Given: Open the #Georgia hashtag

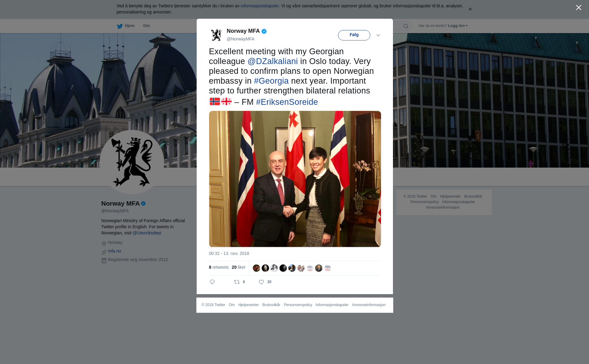Looking at the screenshot, I should 271,81.
